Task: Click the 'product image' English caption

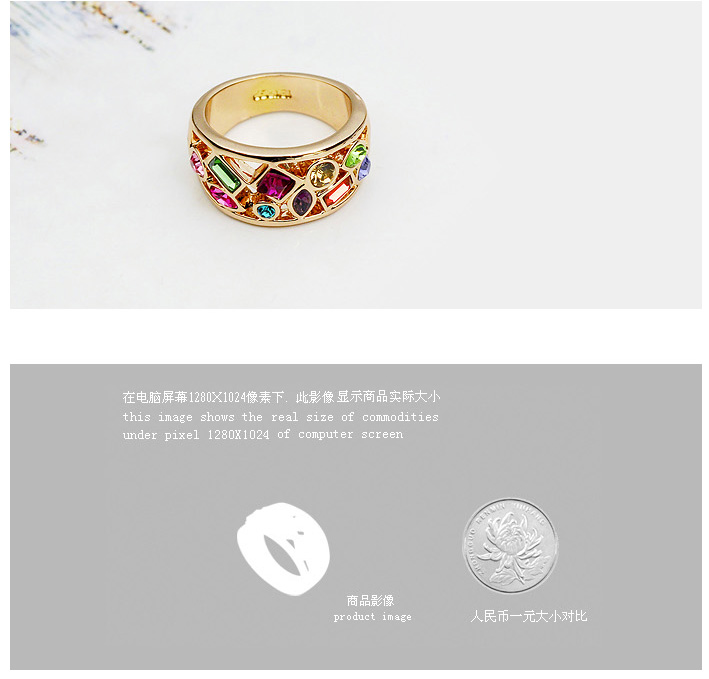Action: click(373, 617)
